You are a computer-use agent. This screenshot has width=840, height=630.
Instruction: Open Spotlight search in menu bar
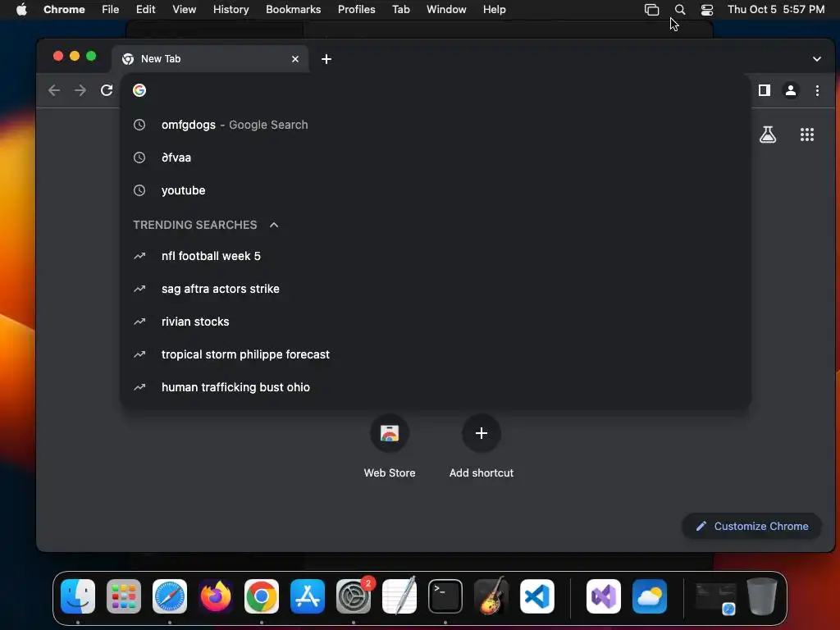(680, 10)
